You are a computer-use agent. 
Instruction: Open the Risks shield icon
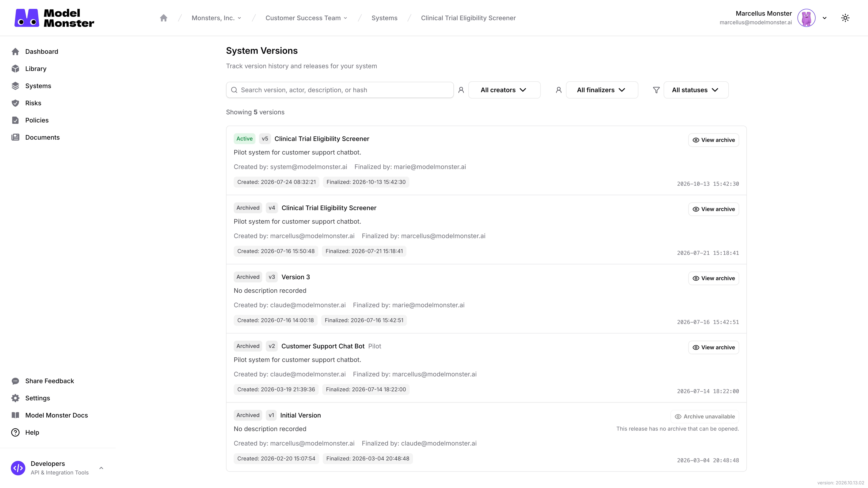tap(16, 103)
